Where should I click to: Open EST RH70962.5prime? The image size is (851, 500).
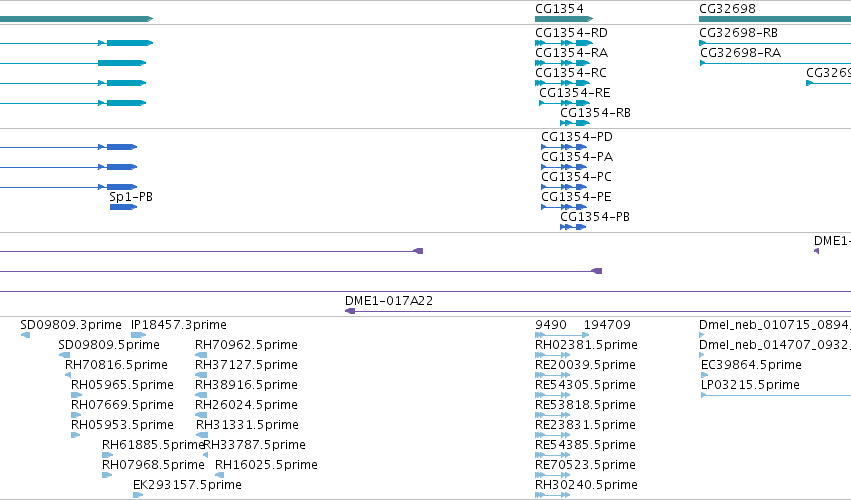click(x=246, y=345)
